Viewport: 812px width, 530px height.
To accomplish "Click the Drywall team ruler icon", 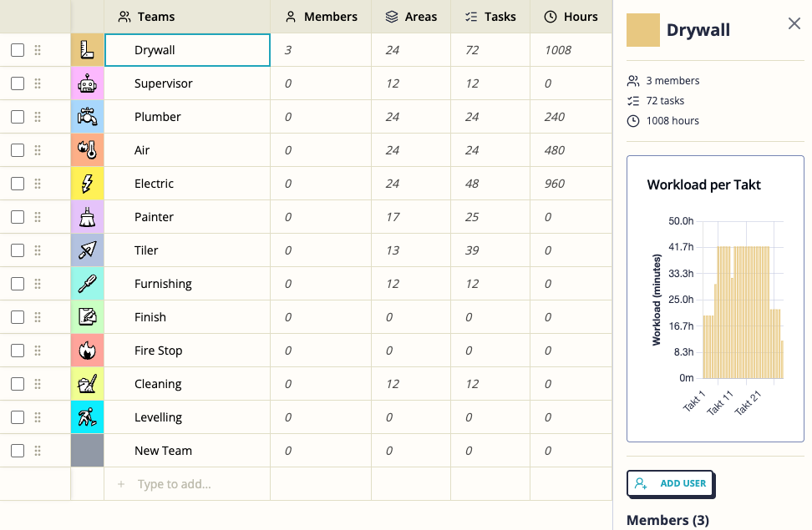I will click(x=87, y=50).
